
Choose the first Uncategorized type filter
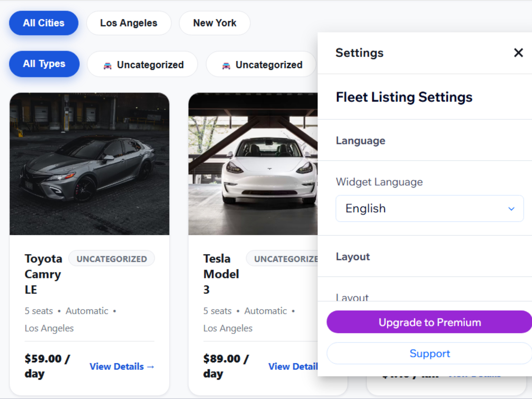142,64
